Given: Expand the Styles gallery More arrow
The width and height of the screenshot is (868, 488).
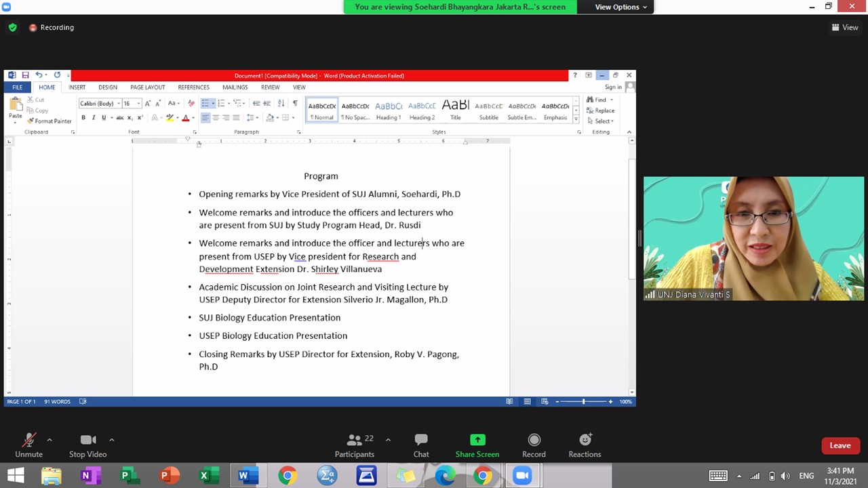Looking at the screenshot, I should [x=576, y=119].
